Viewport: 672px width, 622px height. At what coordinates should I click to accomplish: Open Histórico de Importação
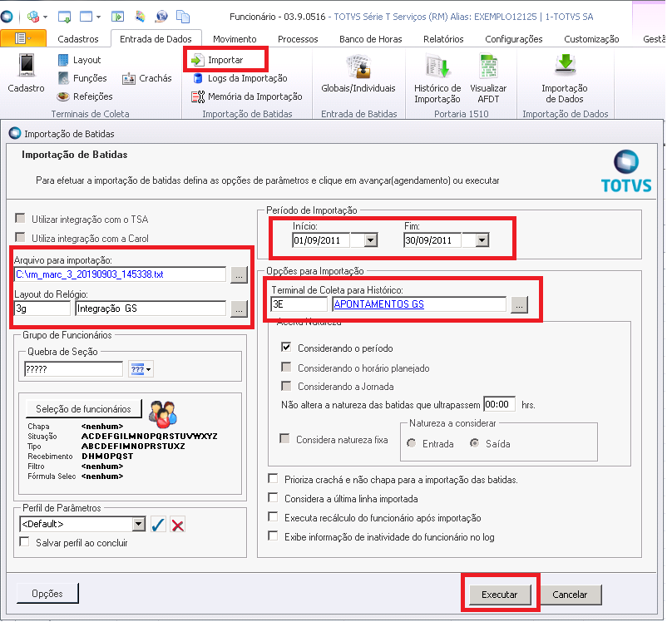click(437, 78)
